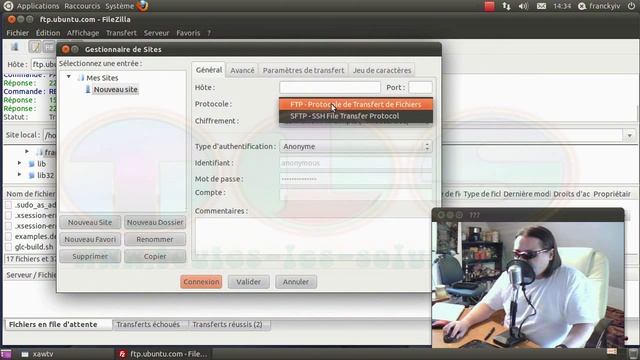Select the Nouveau site server icon
Image resolution: width=640 pixels, height=360 pixels.
(88, 89)
